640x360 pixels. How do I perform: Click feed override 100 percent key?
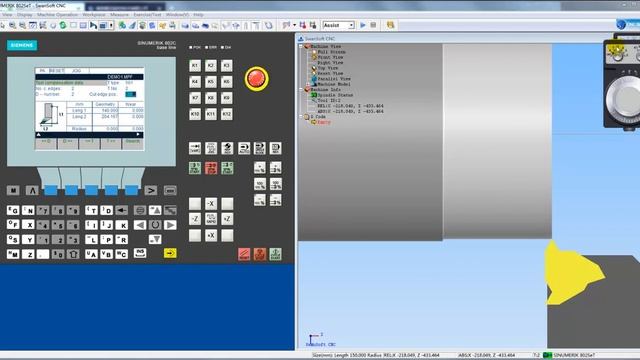[260, 184]
